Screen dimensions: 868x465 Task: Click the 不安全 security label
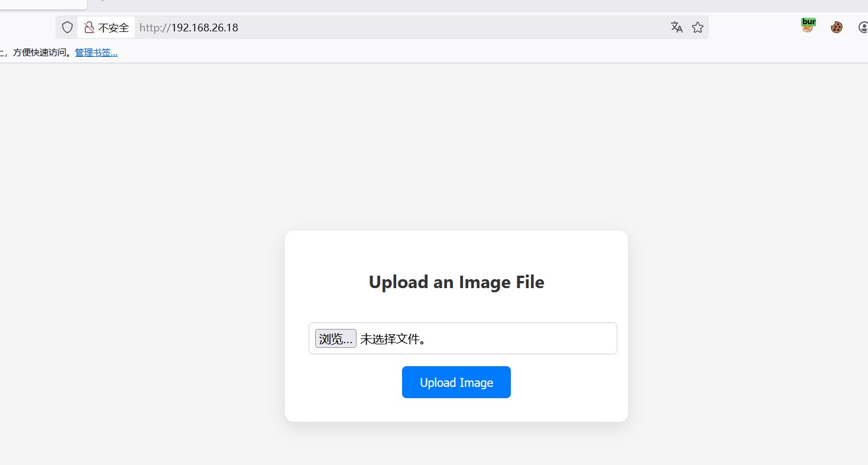coord(114,28)
